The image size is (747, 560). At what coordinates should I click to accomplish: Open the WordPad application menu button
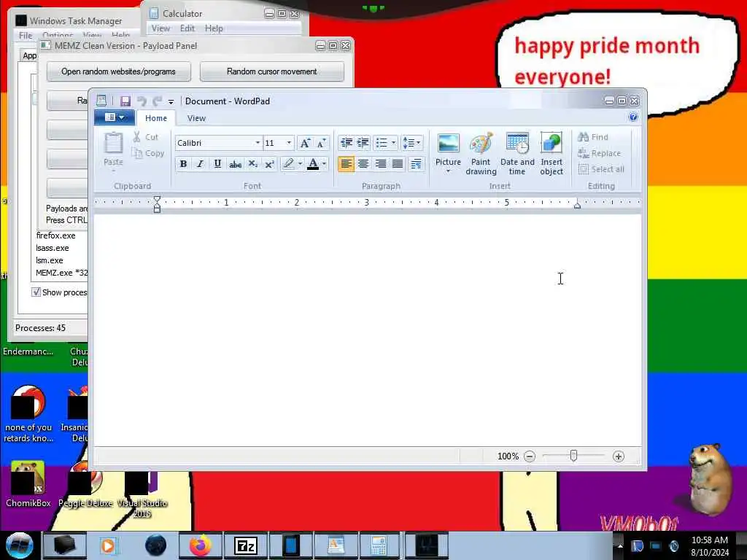115,117
